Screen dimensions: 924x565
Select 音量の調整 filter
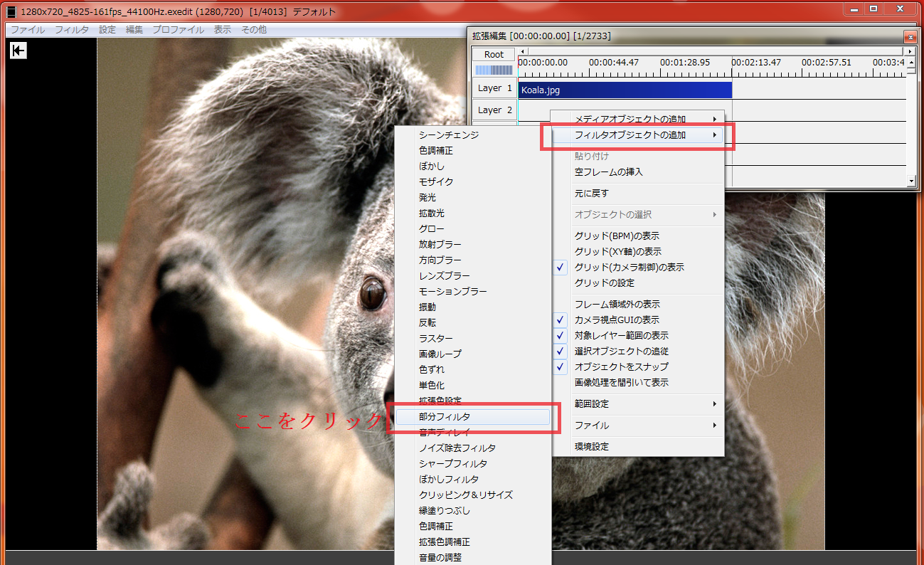click(473, 557)
